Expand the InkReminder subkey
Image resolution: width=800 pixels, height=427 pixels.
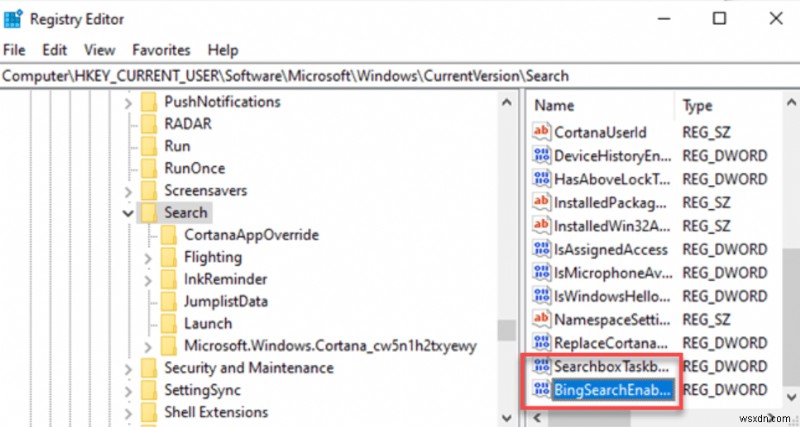[148, 281]
